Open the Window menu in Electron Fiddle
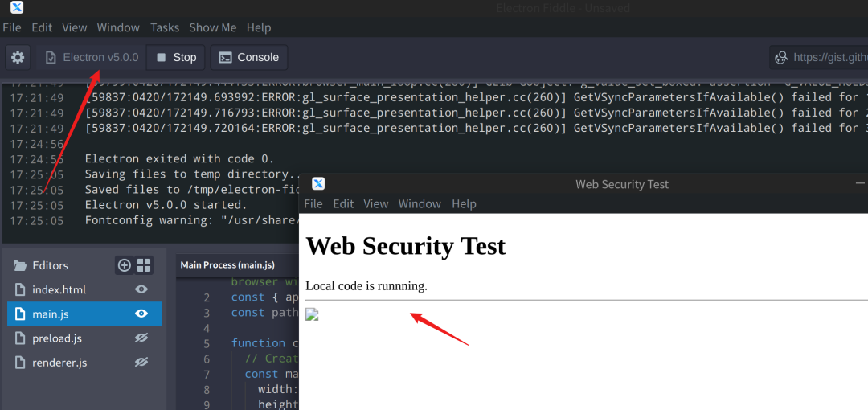The height and width of the screenshot is (410, 868). (118, 27)
